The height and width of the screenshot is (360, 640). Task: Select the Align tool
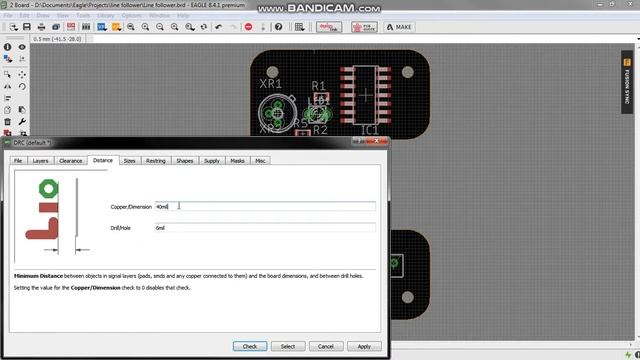(x=7, y=98)
